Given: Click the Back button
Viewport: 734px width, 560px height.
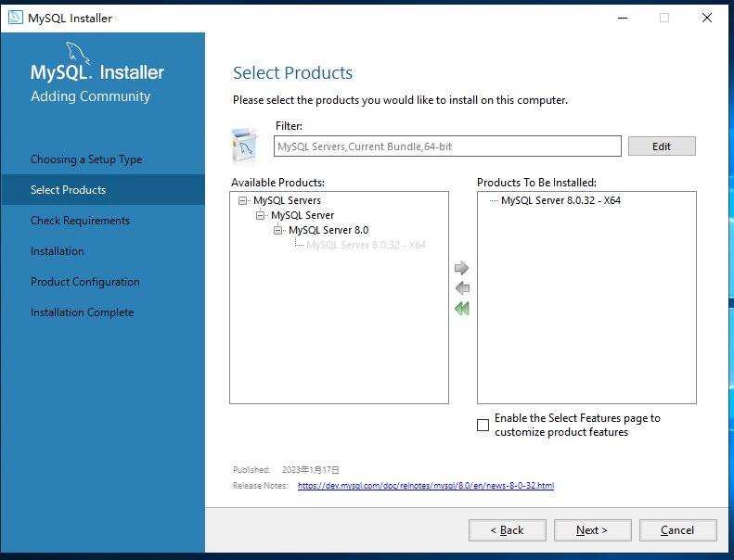Looking at the screenshot, I should [507, 530].
